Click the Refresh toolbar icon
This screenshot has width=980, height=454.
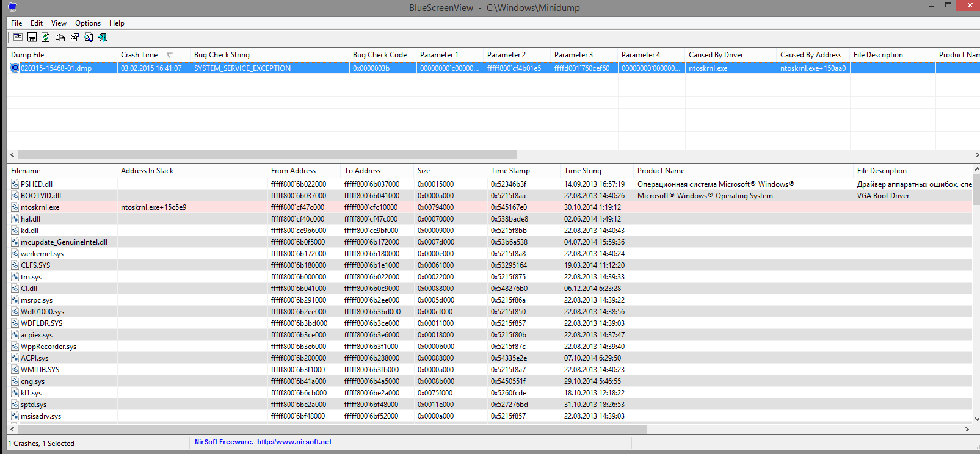[x=46, y=37]
